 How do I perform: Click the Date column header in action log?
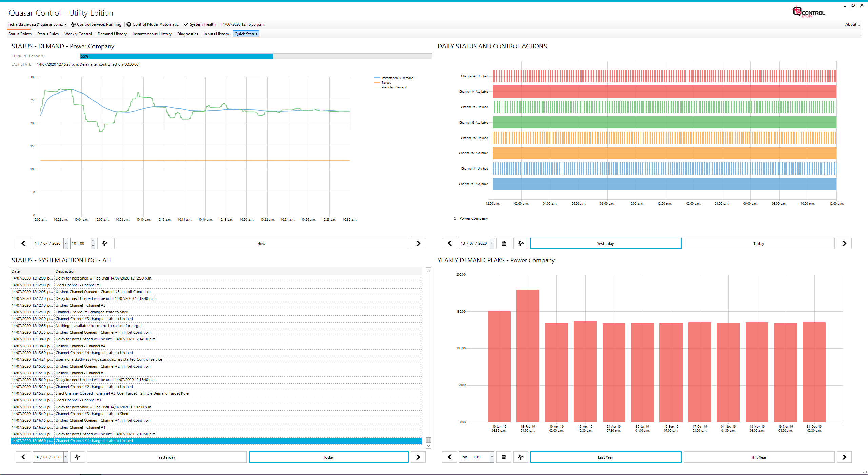pos(32,271)
